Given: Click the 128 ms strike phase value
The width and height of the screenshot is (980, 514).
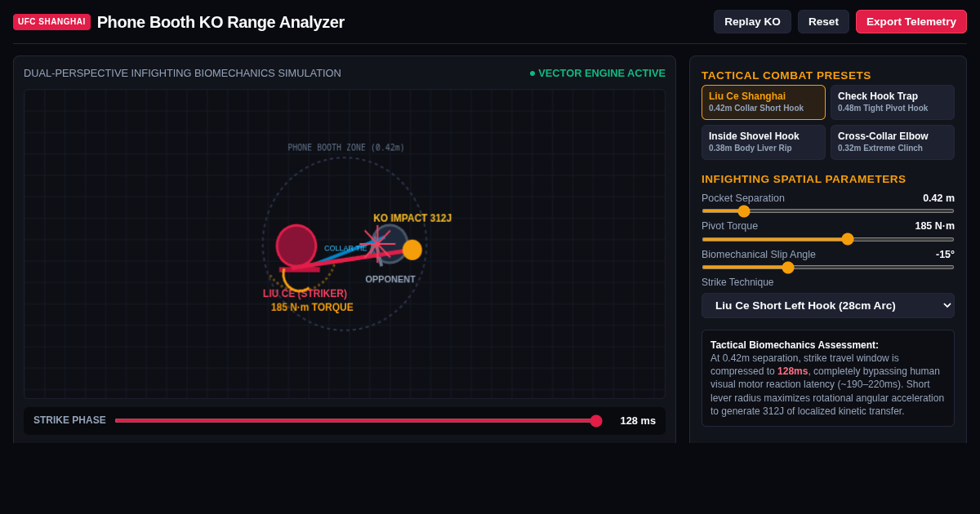Looking at the screenshot, I should click(638, 421).
